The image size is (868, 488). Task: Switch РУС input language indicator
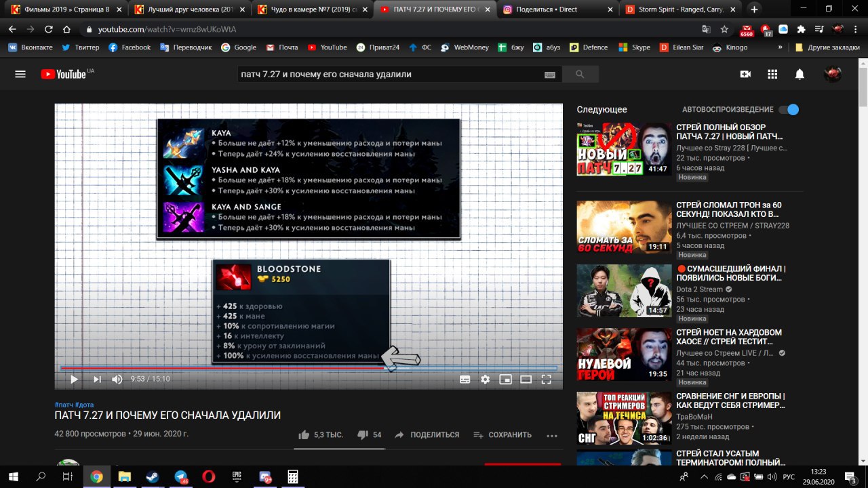tap(789, 476)
